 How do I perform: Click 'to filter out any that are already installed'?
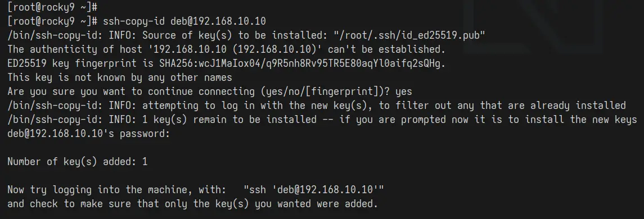[x=502, y=106]
